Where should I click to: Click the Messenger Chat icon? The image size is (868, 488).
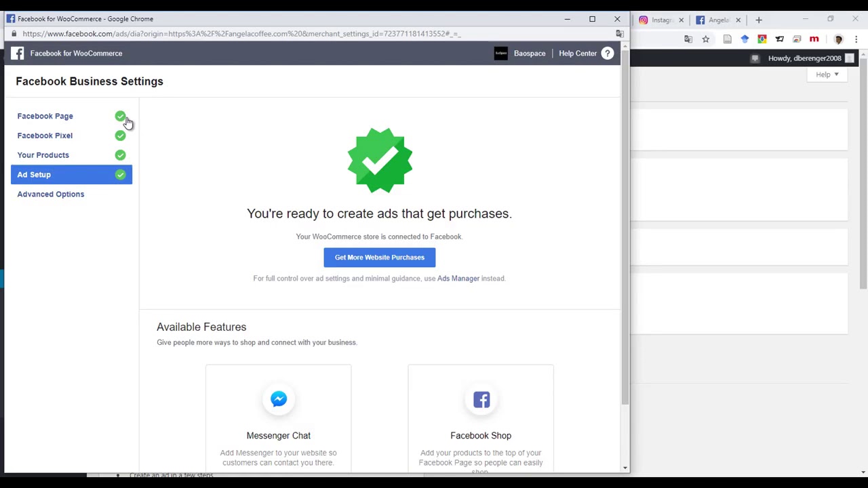click(279, 399)
